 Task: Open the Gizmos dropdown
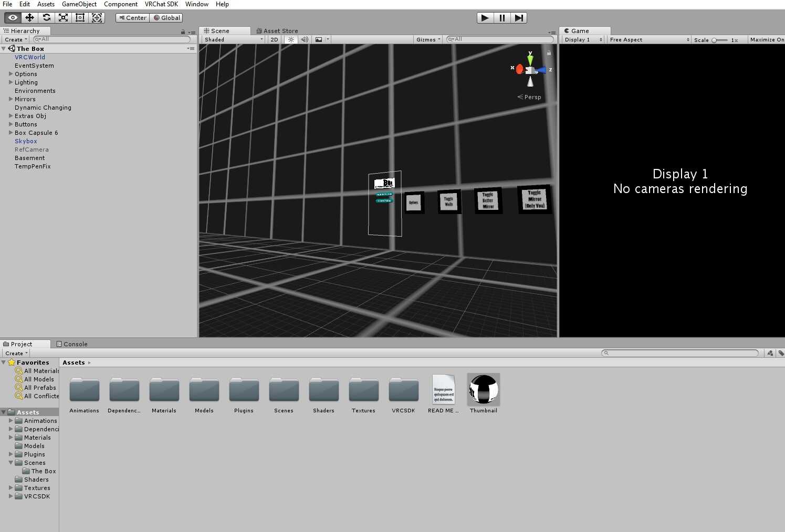427,39
